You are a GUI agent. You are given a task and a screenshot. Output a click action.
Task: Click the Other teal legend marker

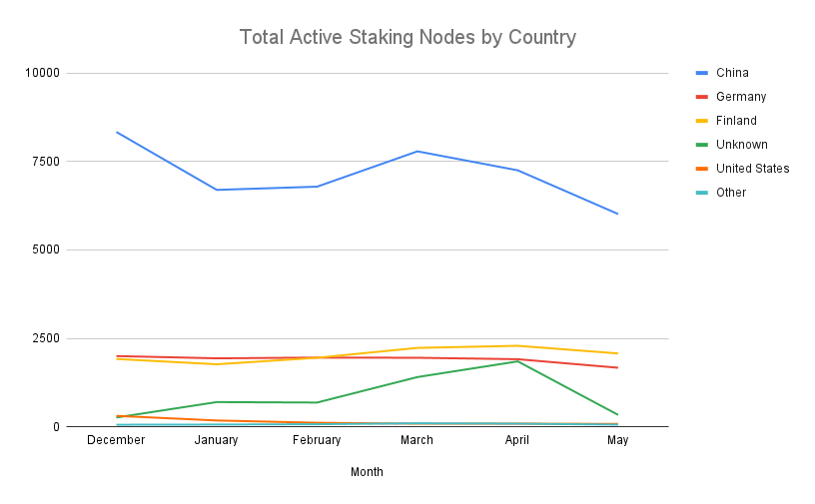coord(702,193)
